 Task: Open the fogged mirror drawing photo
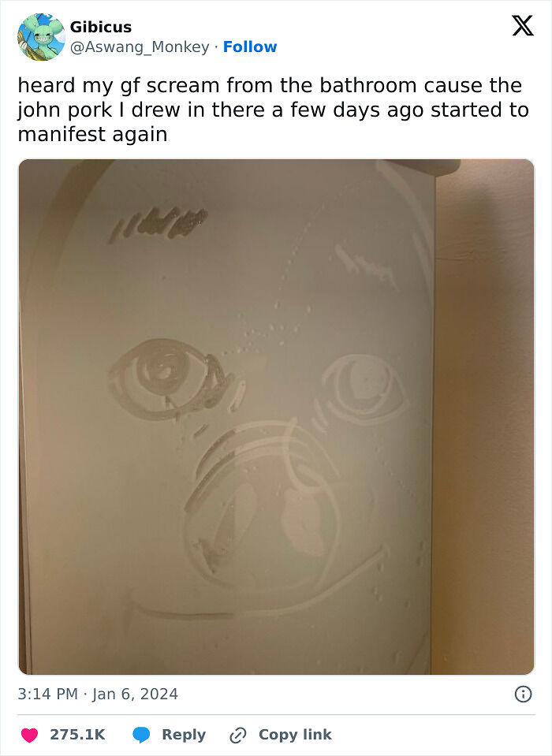pyautogui.click(x=276, y=416)
